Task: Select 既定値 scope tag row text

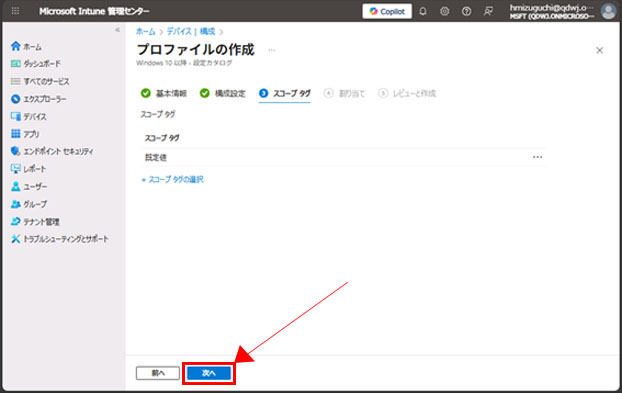Action: pos(156,157)
